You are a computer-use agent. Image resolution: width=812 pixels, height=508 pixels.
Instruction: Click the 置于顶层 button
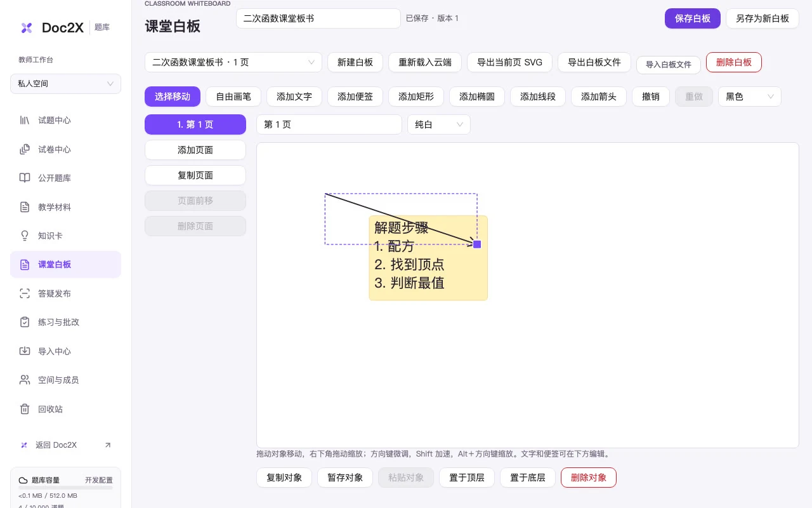(467, 478)
